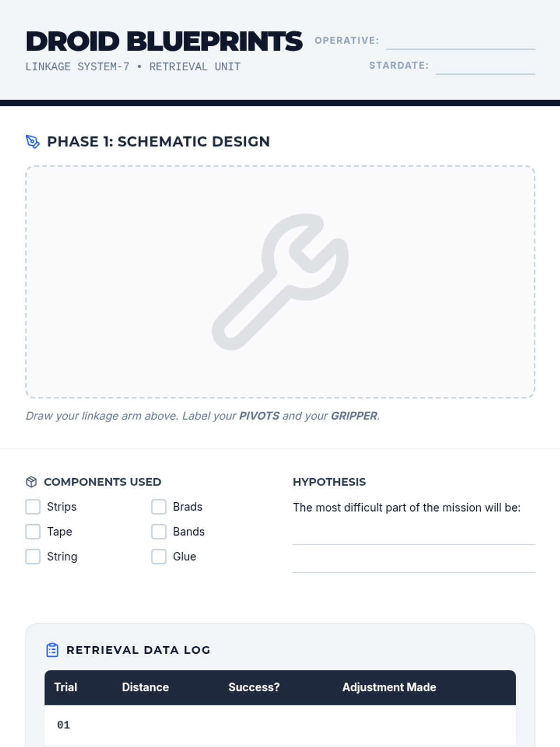Select trial 01 row in data log

[280, 725]
